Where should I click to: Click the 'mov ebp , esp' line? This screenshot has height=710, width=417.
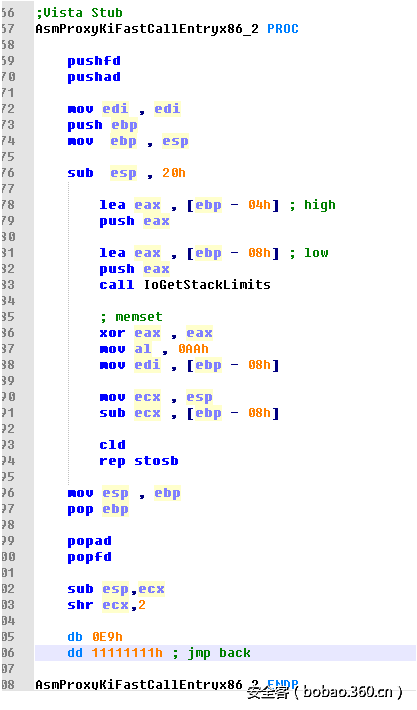pyautogui.click(x=128, y=141)
